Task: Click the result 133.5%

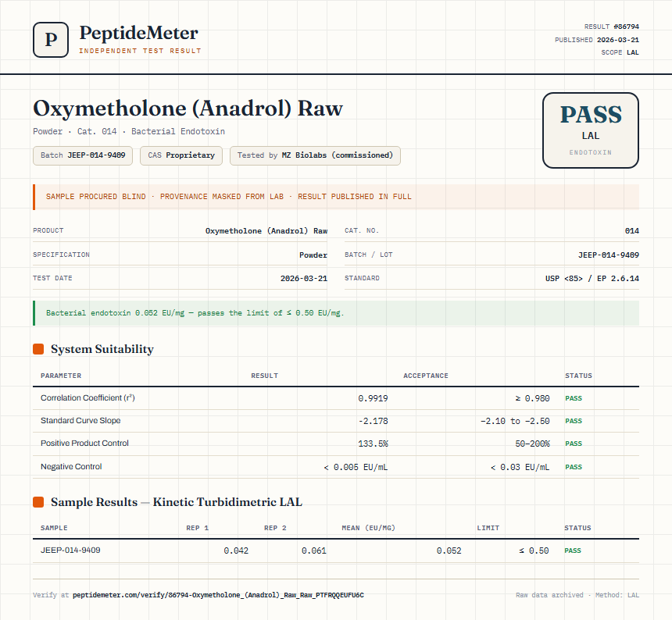Action: (x=373, y=444)
